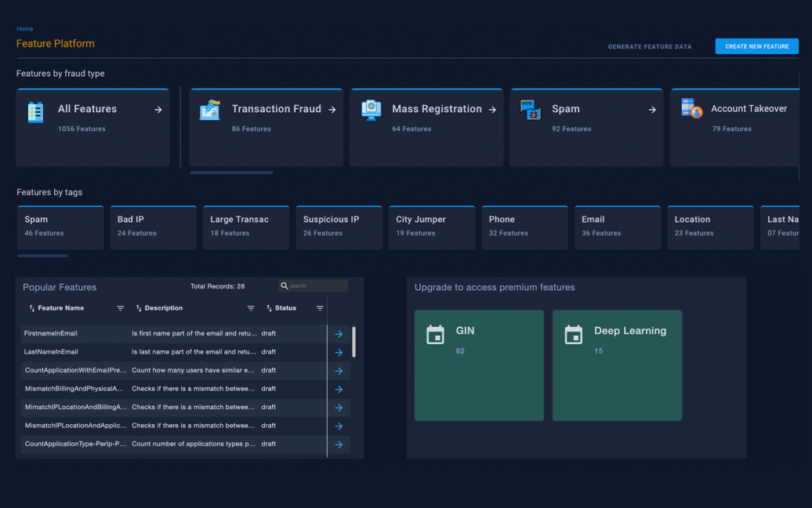Click the Create New Feature button
Image resolution: width=812 pixels, height=508 pixels.
coord(756,46)
